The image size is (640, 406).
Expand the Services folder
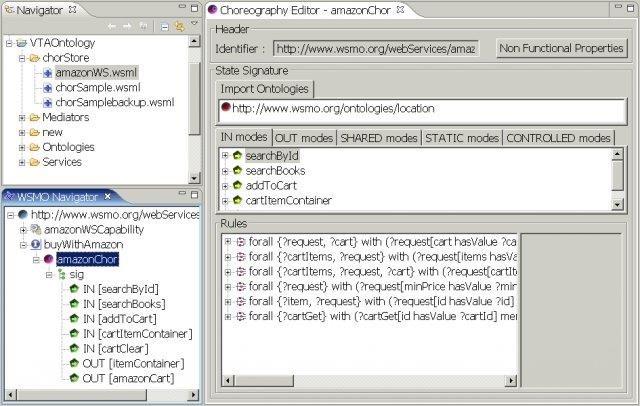pyautogui.click(x=22, y=162)
